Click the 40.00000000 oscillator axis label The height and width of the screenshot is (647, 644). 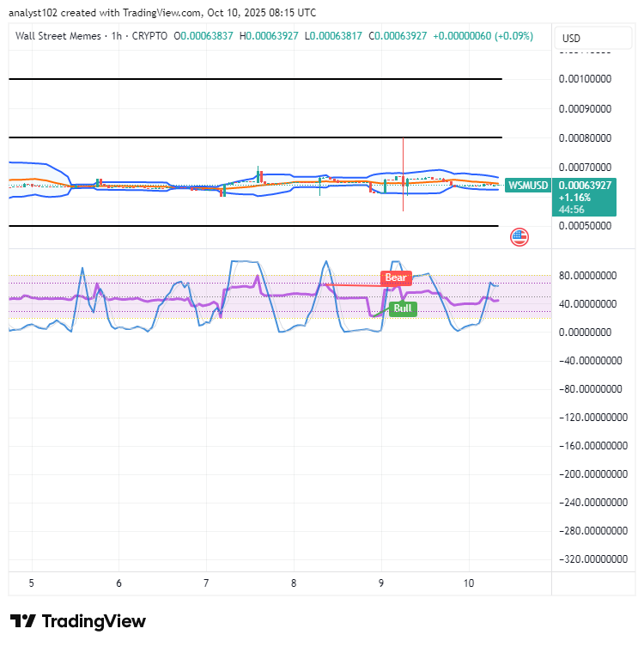click(x=587, y=304)
